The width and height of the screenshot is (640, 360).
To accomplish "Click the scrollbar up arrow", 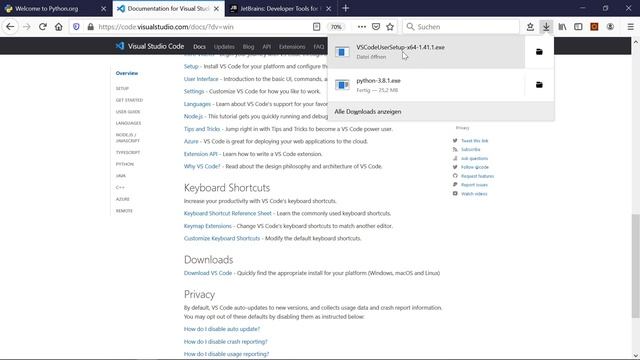I will pos(636,41).
